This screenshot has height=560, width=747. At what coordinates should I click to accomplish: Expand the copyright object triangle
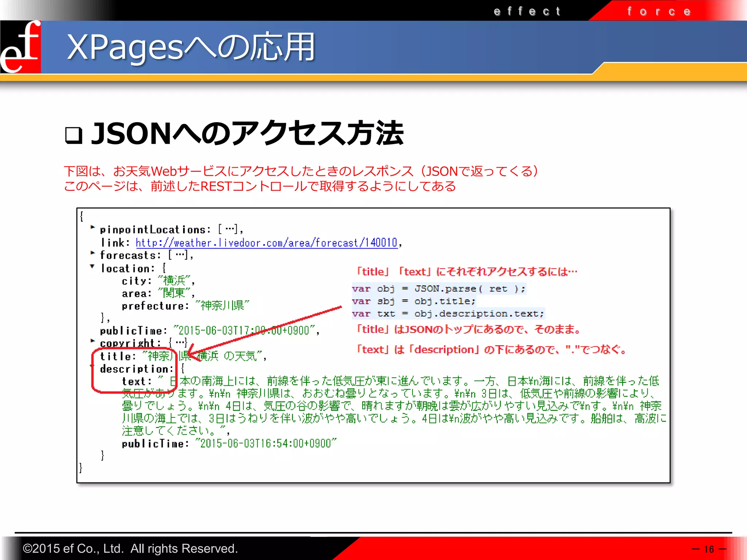pos(93,341)
